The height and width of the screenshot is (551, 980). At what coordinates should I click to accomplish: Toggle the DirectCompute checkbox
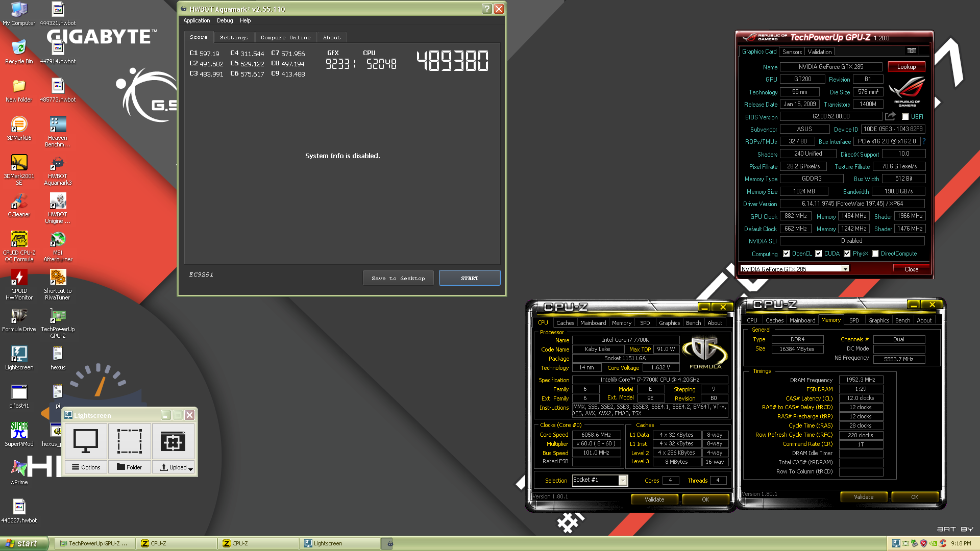point(875,254)
